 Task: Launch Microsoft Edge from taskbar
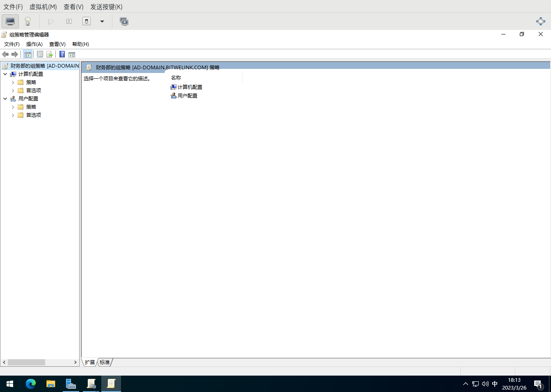[30, 384]
